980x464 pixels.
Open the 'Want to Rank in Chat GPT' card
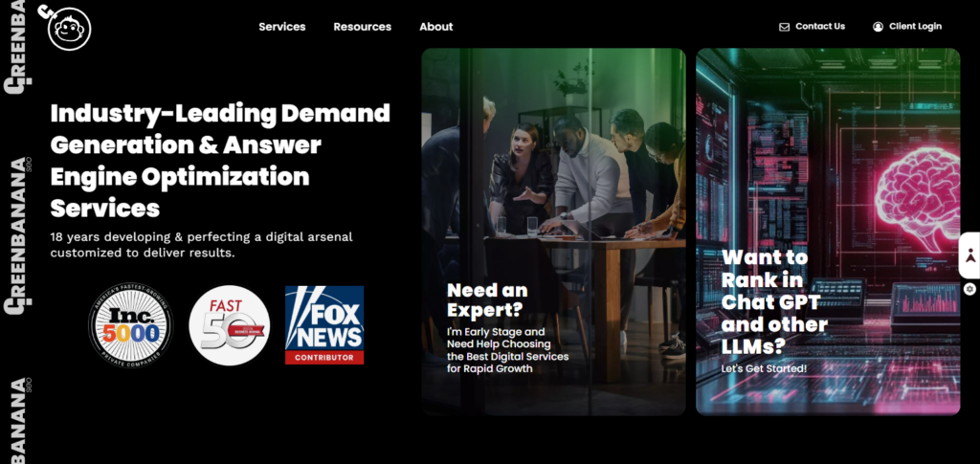[x=828, y=232]
